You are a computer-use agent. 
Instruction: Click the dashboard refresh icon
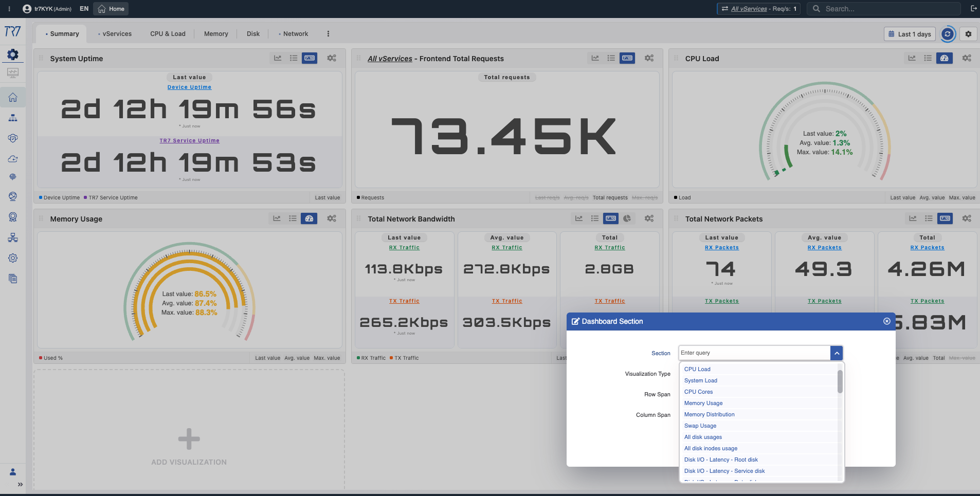click(948, 34)
